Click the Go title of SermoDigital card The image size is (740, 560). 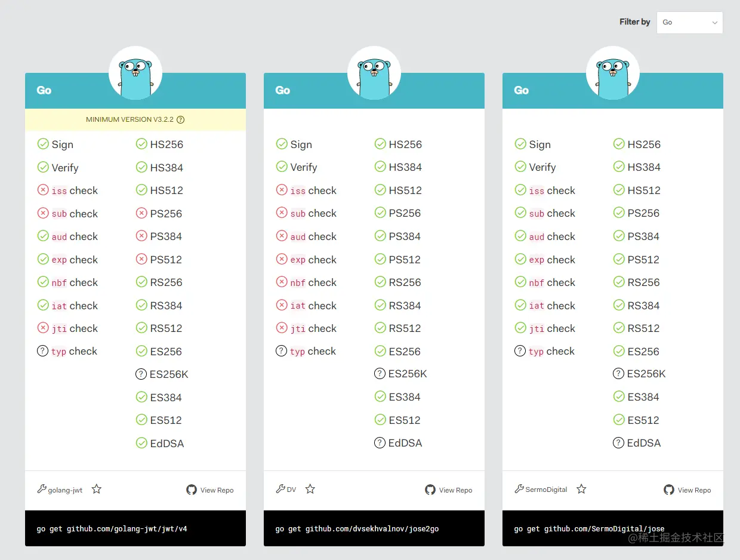pos(522,90)
